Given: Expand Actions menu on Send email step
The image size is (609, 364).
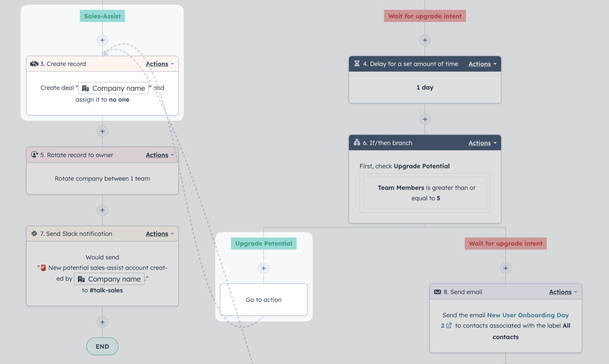Looking at the screenshot, I should click(563, 292).
